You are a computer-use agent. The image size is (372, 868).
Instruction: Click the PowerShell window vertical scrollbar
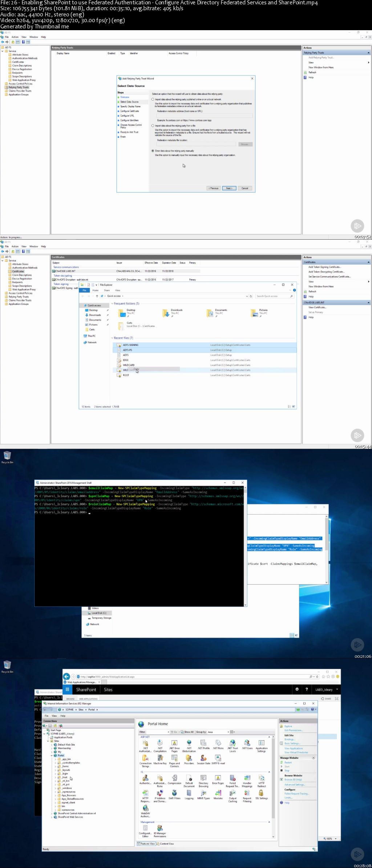(246, 546)
